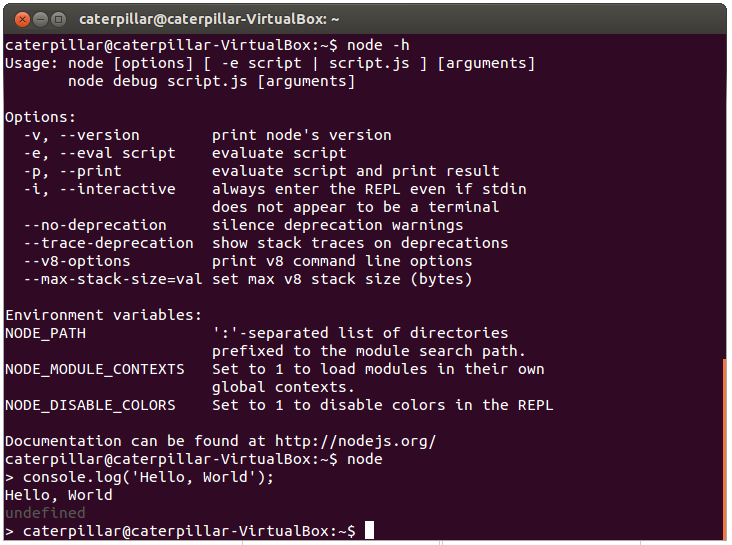This screenshot has height=545, width=732.
Task: Click the --interactive option text
Action: (118, 189)
